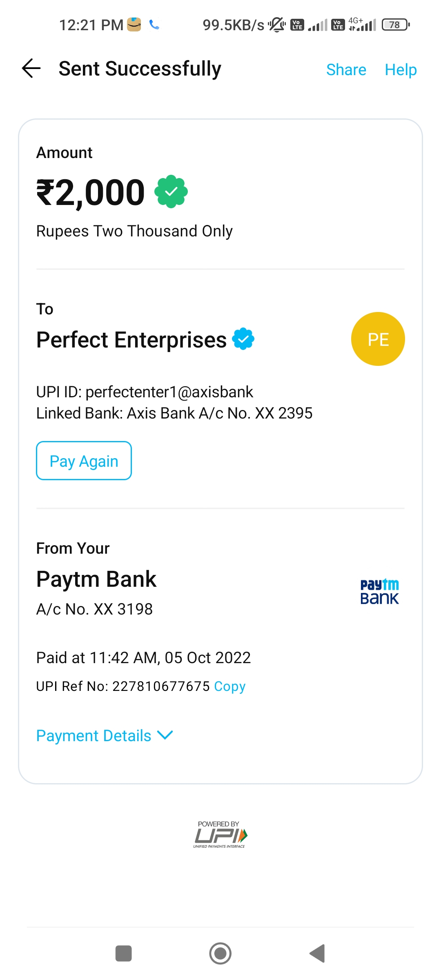Tap the blue verified badge beside Perfect Enterprises
Screen dimensions: 441x980
point(243,339)
